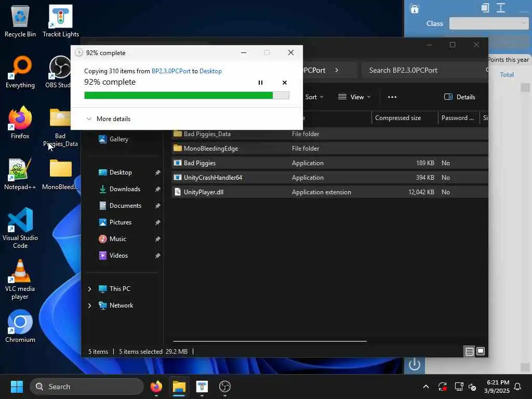532x399 pixels.
Task: Select UnityCrashHandler64 application file
Action: coord(330,178)
